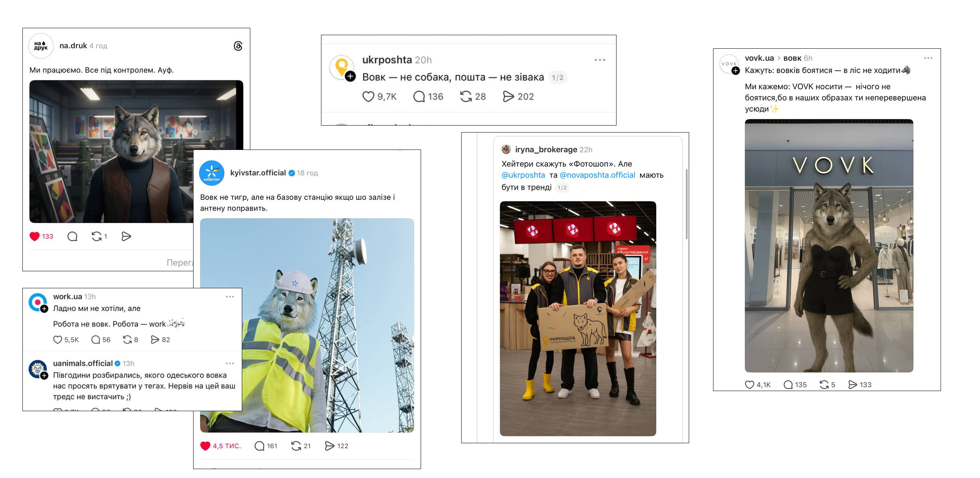Follow ukrposhta via avatar plus badge
The width and height of the screenshot is (980, 478).
point(350,77)
